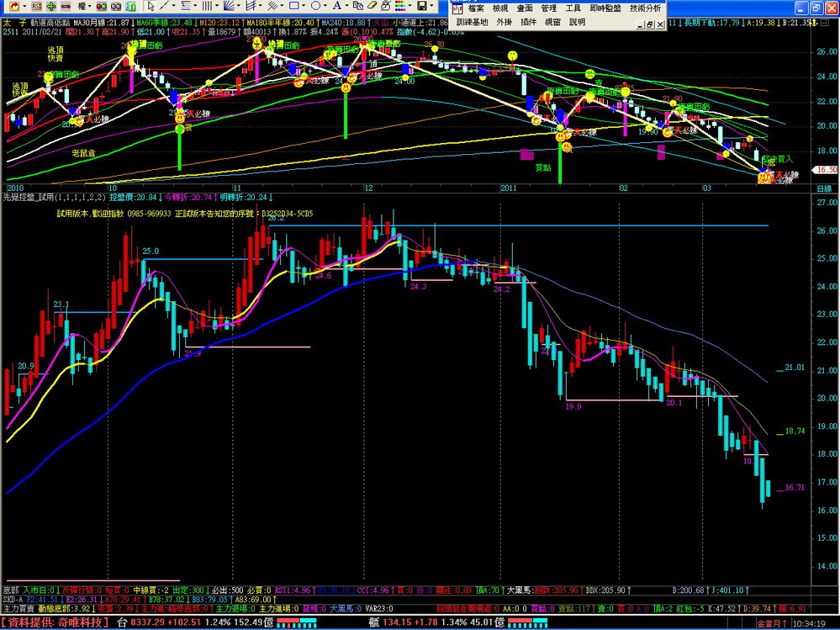Image resolution: width=840 pixels, height=630 pixels.
Task: Select the text annotation tool
Action: [x=336, y=6]
